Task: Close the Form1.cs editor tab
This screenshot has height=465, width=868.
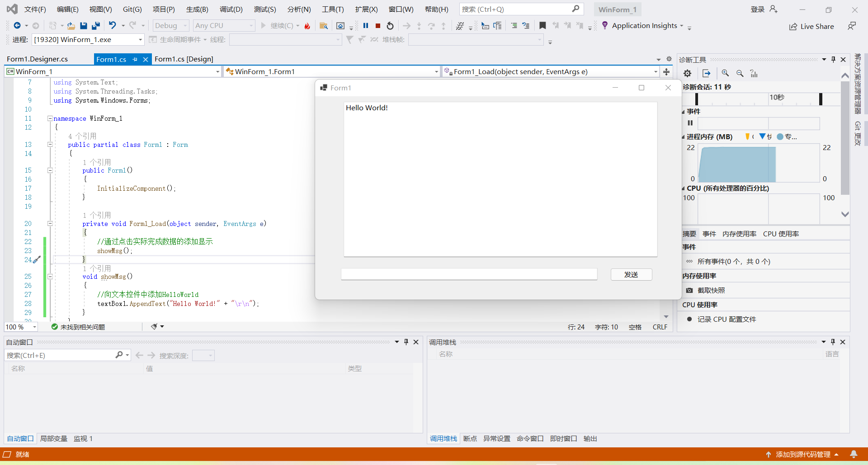Action: 146,59
